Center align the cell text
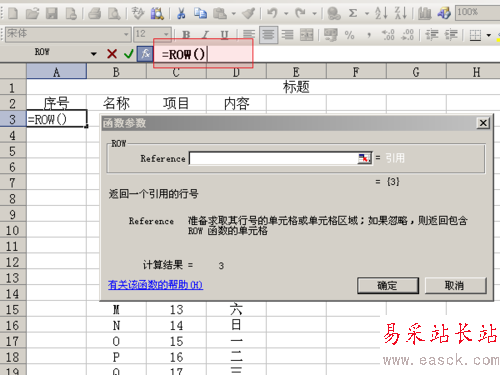 pos(268,34)
